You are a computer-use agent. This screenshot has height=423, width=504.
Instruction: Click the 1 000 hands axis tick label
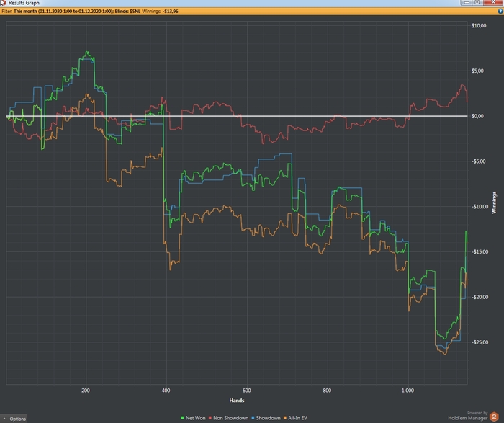(408, 391)
